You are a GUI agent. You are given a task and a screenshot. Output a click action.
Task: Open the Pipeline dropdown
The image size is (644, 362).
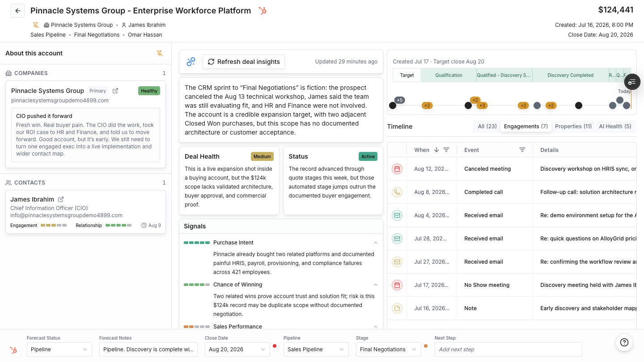click(316, 349)
